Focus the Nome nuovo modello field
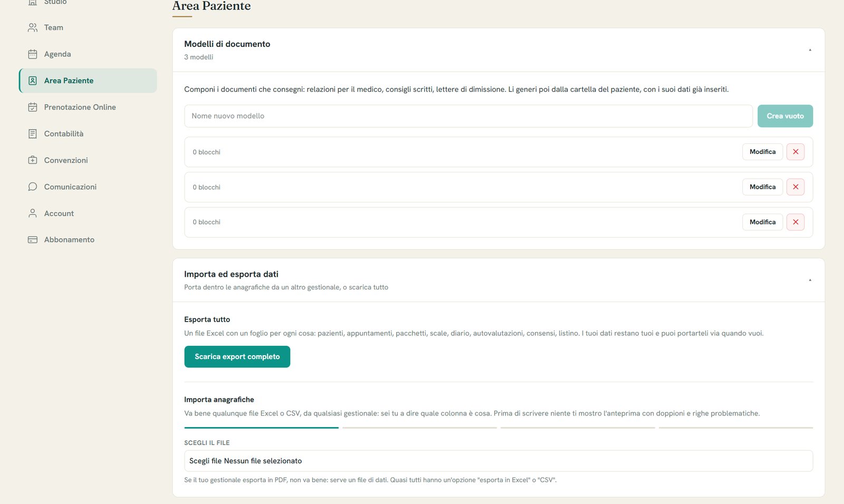The width and height of the screenshot is (844, 504). 468,116
